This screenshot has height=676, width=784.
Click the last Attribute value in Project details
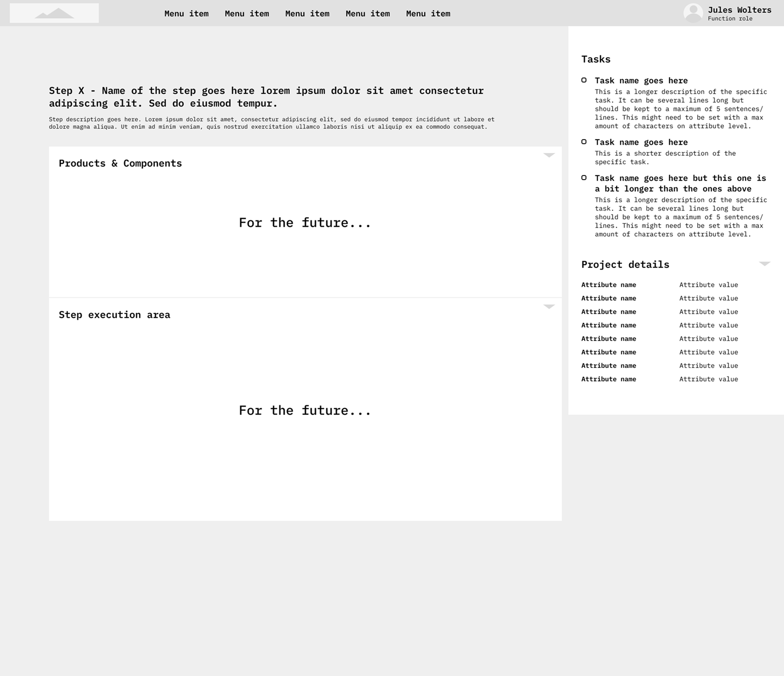[708, 379]
